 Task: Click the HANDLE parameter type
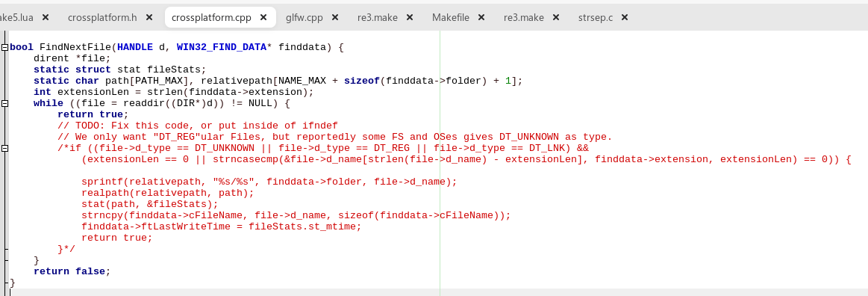pyautogui.click(x=135, y=48)
